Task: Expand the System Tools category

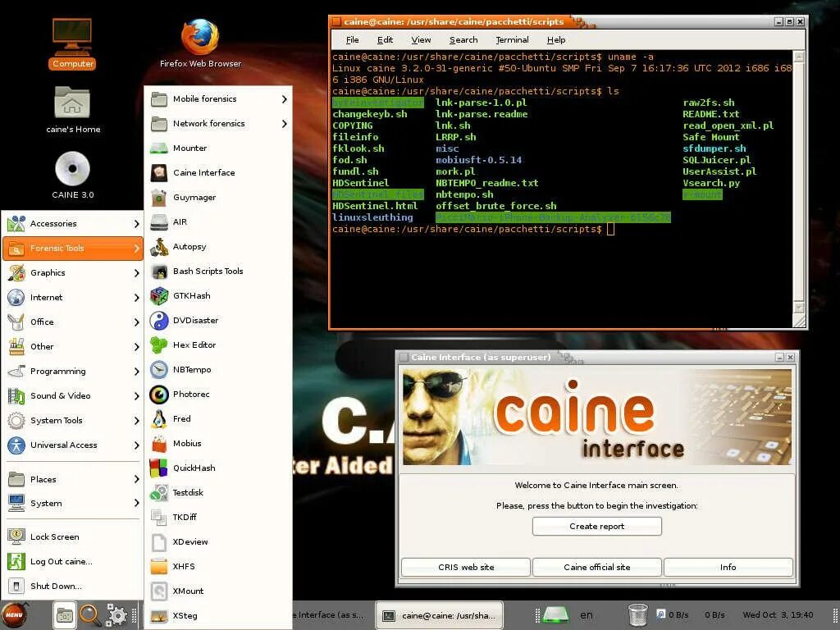Action: (73, 421)
